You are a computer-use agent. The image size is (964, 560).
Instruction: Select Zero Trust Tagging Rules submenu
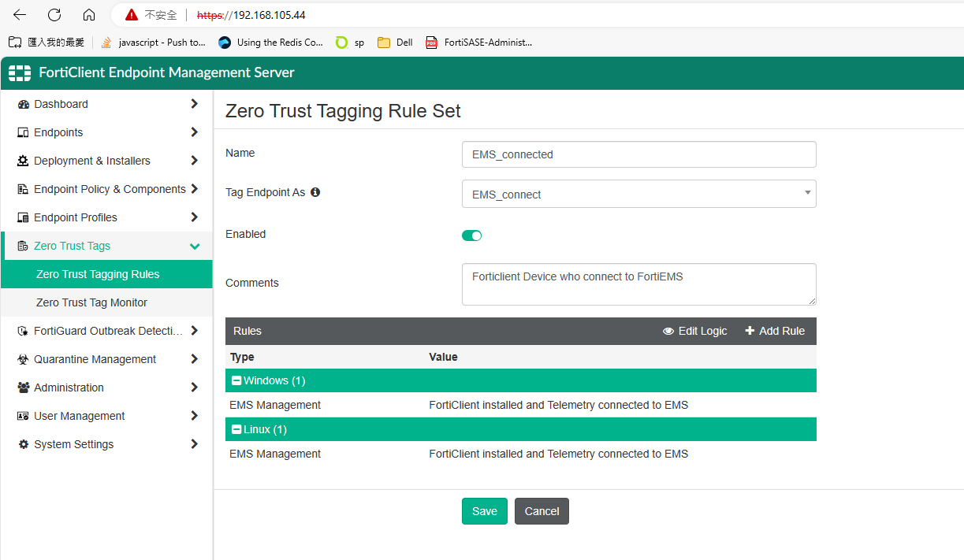click(106, 274)
